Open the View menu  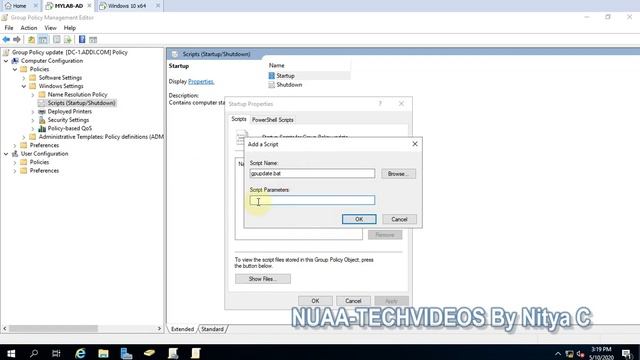click(50, 28)
